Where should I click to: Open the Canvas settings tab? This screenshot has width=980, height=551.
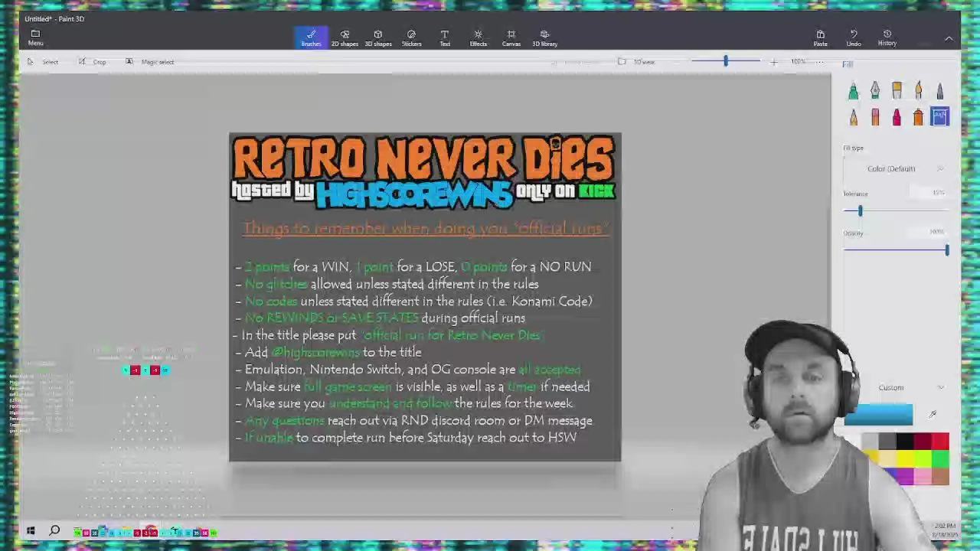click(511, 37)
